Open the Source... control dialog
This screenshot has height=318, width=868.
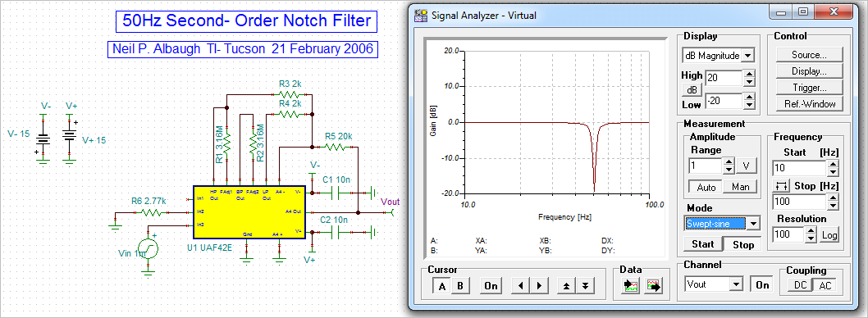pos(809,55)
